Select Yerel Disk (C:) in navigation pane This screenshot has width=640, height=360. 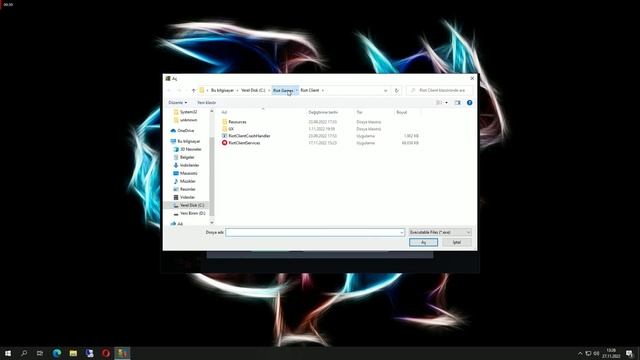tap(192, 205)
